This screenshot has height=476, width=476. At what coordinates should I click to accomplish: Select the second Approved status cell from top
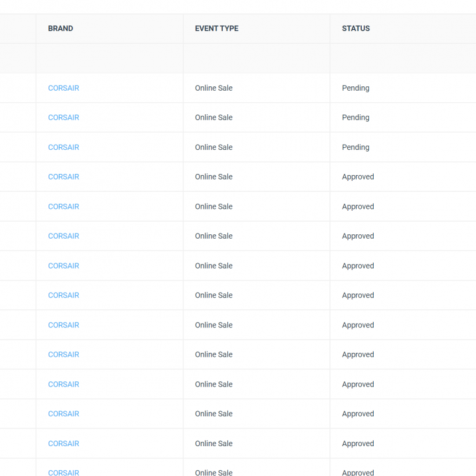point(358,206)
